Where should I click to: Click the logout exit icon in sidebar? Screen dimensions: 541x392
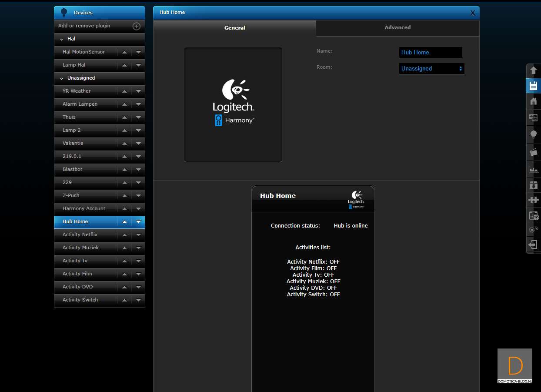pyautogui.click(x=533, y=245)
